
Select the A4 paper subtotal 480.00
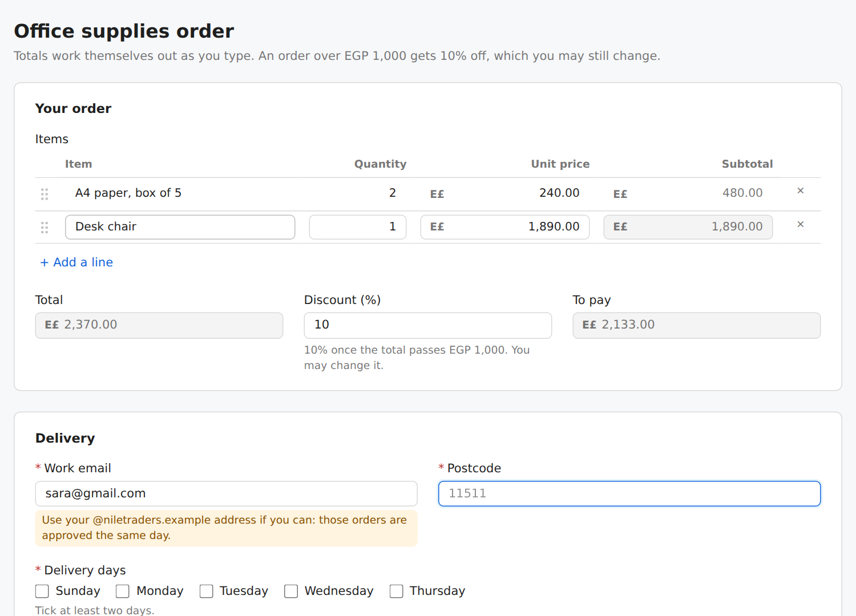[688, 193]
